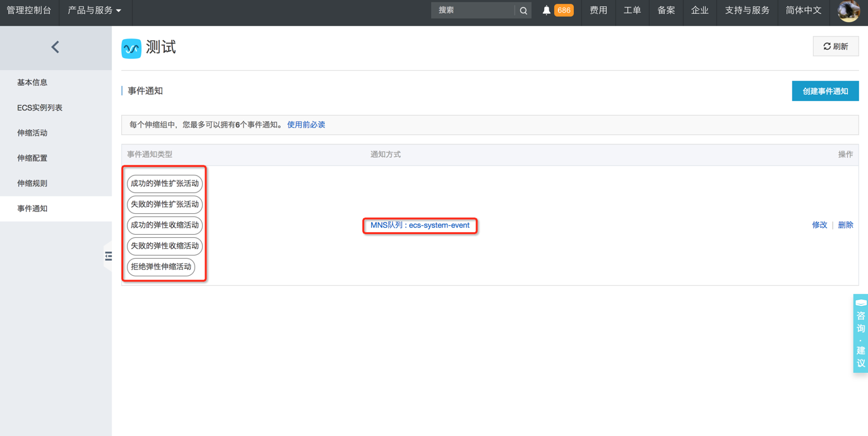Click the 操作 column header
This screenshot has height=436, width=868.
pos(845,155)
